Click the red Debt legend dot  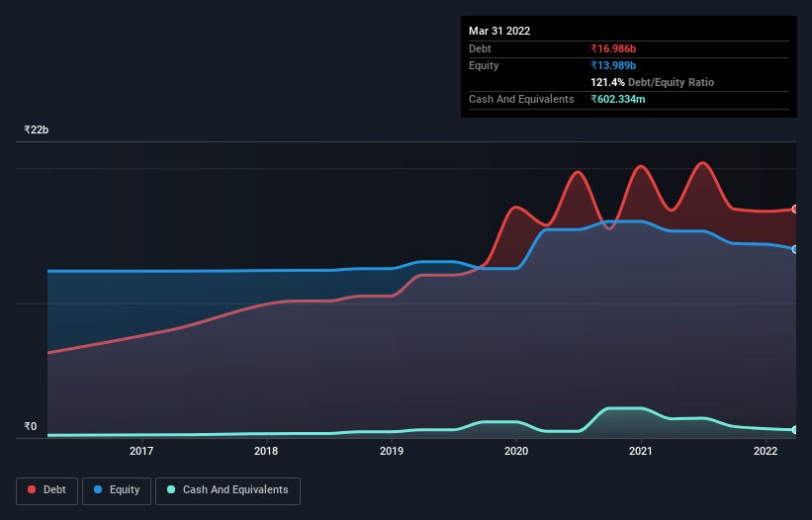32,489
